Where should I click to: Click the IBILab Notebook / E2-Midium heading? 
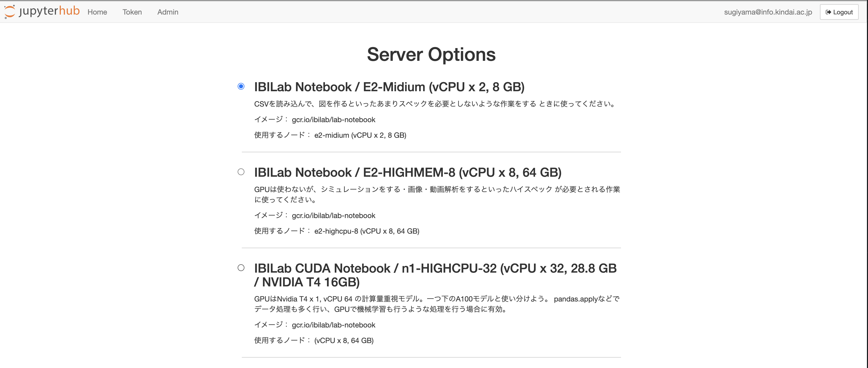pos(389,87)
